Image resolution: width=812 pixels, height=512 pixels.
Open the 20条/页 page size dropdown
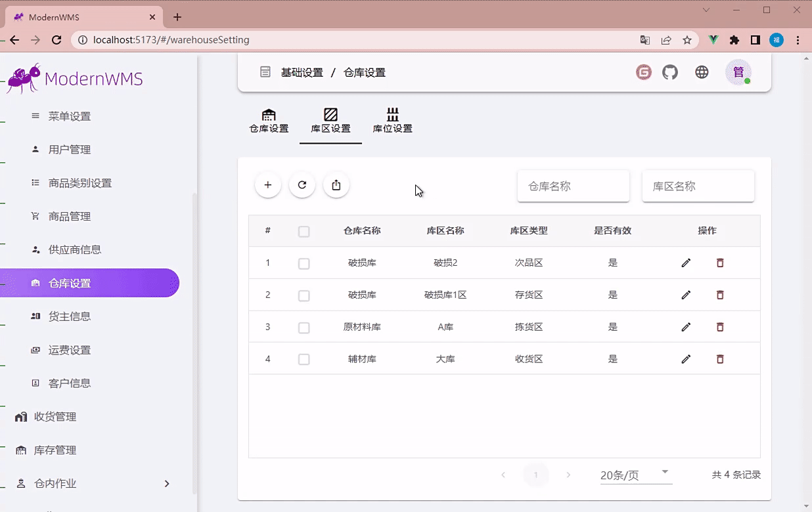[636, 475]
